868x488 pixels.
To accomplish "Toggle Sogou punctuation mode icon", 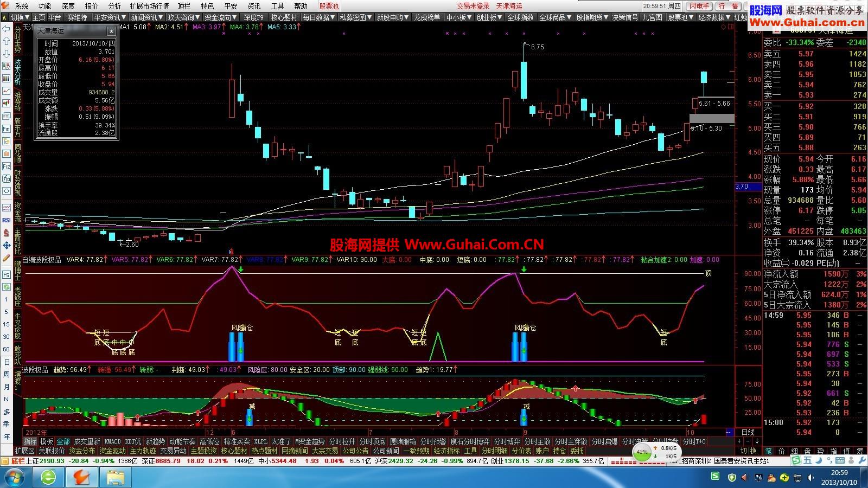I will coord(830,460).
